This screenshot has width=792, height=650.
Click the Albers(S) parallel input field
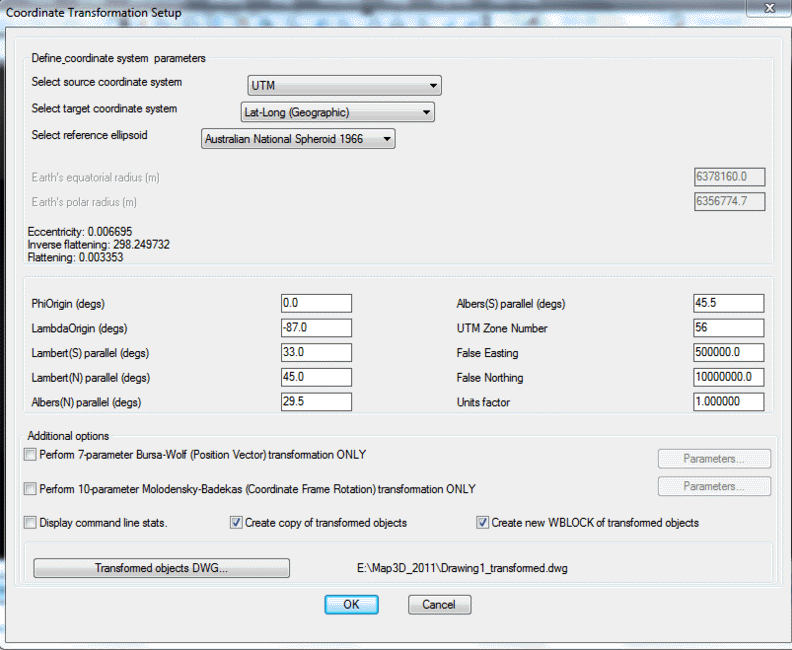point(728,303)
